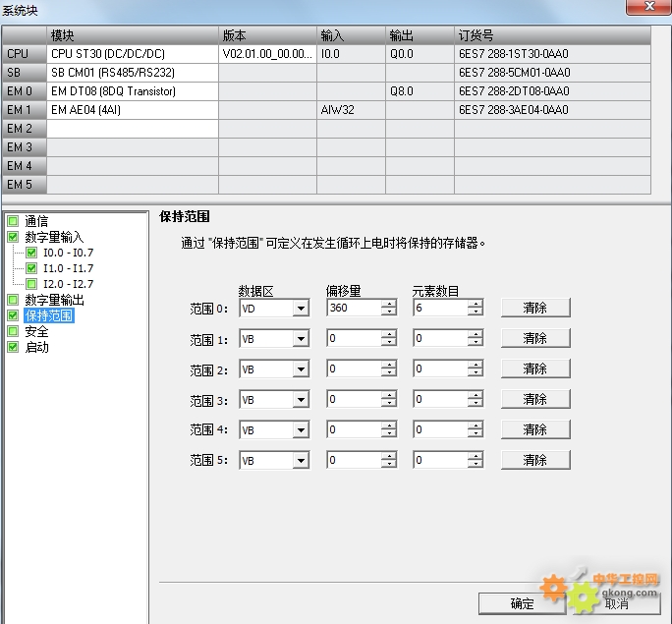The height and width of the screenshot is (624, 672).
Task: Click 清除 button for 范围 0
Action: 534,308
